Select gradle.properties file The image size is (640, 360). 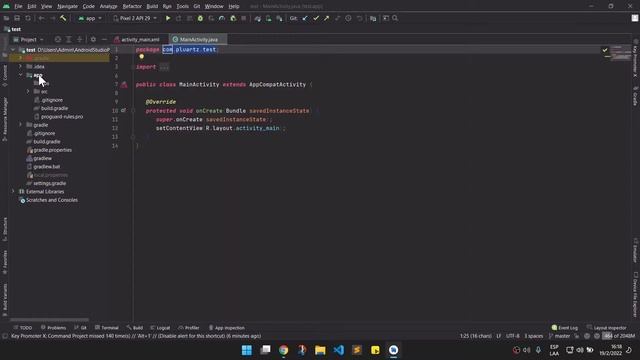coord(49,150)
